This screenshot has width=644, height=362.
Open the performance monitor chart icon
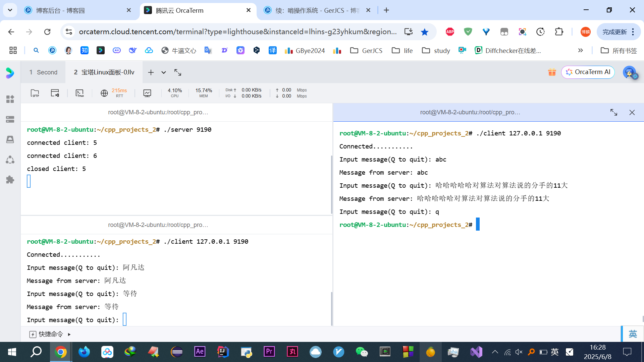point(147,93)
